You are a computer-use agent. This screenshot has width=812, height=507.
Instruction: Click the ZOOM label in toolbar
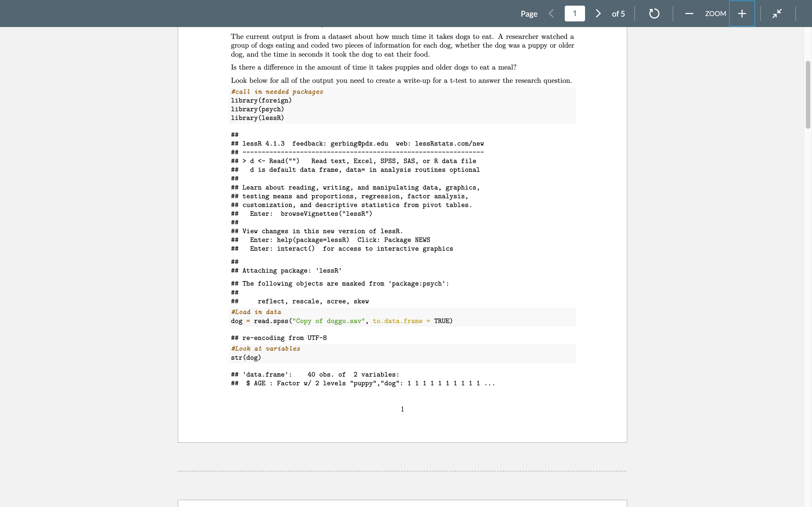pos(715,14)
